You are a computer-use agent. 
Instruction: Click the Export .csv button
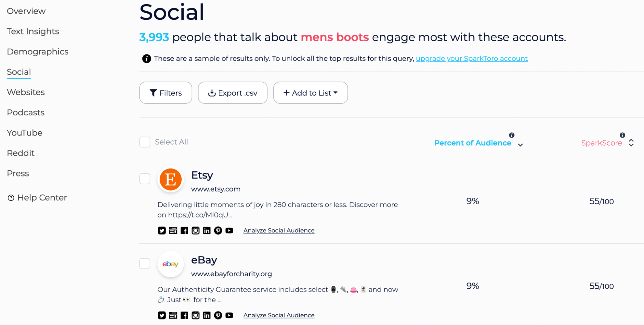[x=233, y=93]
